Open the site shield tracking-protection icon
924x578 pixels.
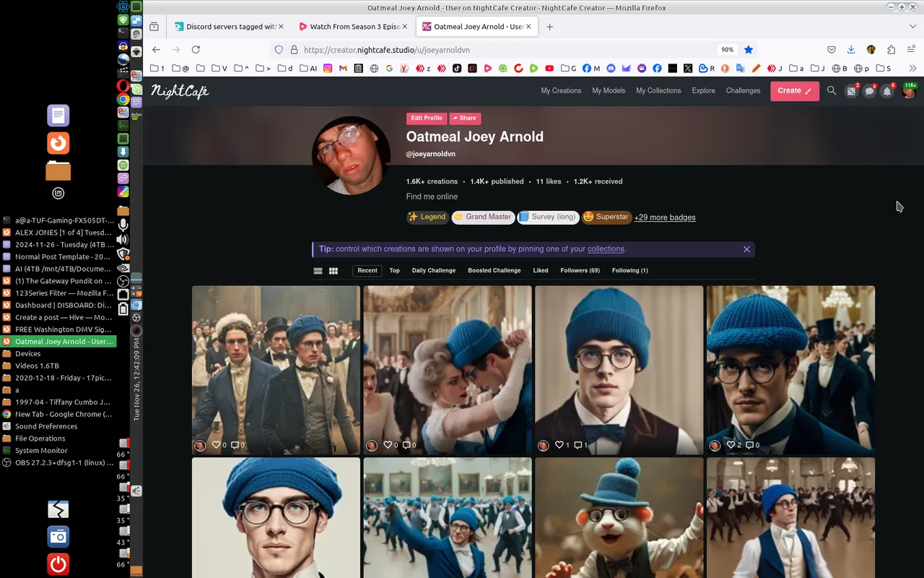click(279, 50)
